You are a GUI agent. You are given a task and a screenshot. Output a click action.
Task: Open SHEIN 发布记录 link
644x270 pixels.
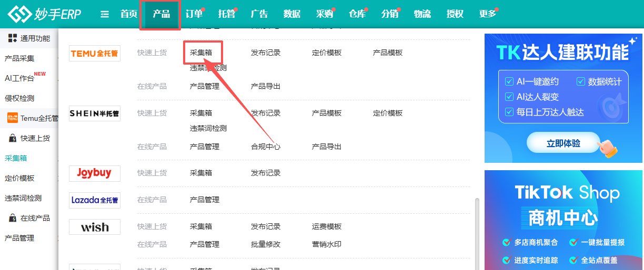(x=266, y=113)
